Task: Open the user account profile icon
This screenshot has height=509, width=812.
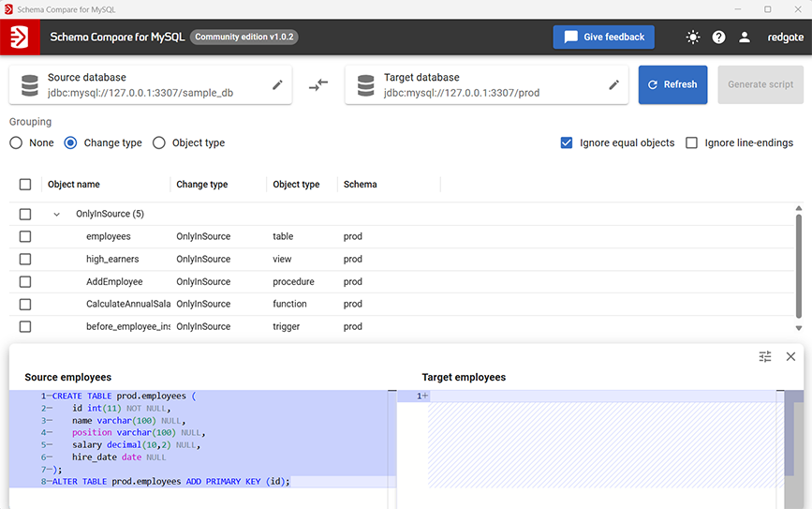Action: tap(745, 37)
